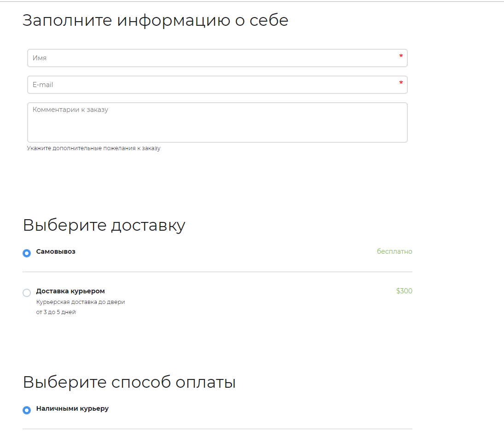Click the red asterisk in the E-mail field
This screenshot has width=504, height=431.
coord(401,83)
